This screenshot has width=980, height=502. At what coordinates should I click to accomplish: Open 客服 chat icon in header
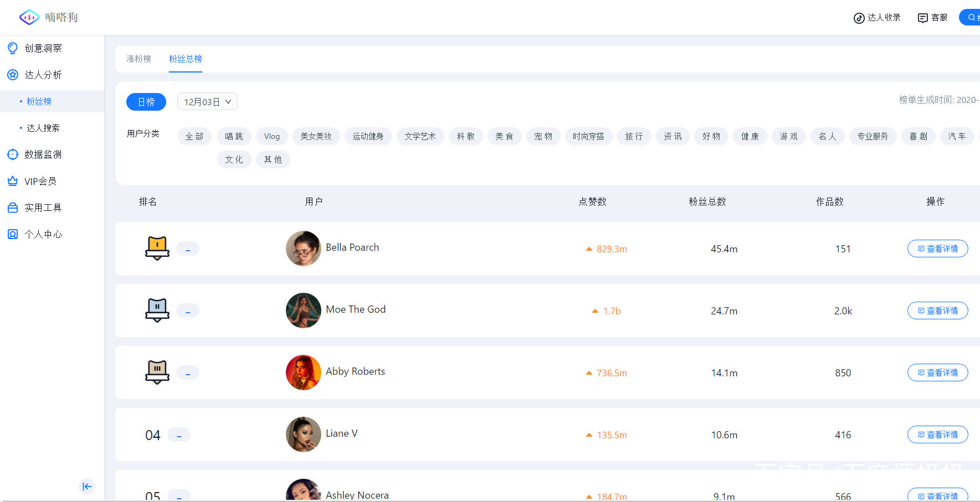coord(922,18)
